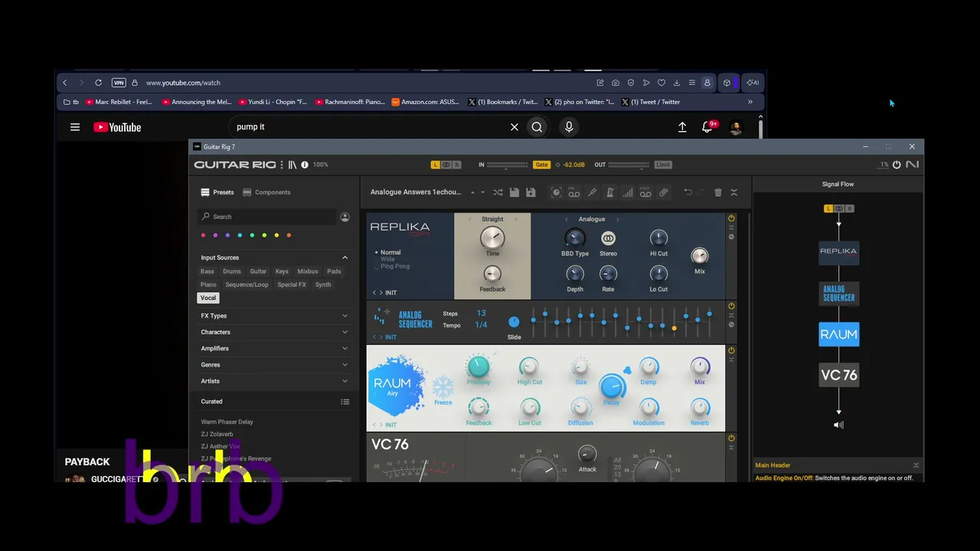Select the Vocal input source tag

click(208, 298)
